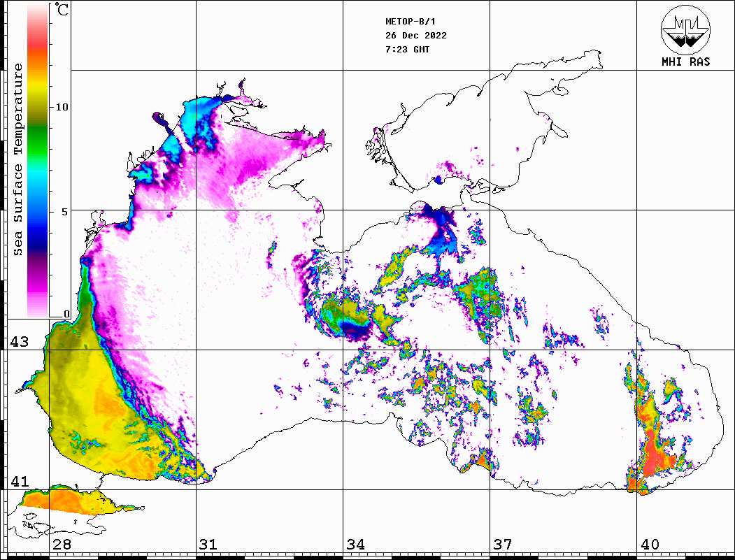
Task: Click the 'METOP-B/1' satellite label
Action: click(410, 22)
